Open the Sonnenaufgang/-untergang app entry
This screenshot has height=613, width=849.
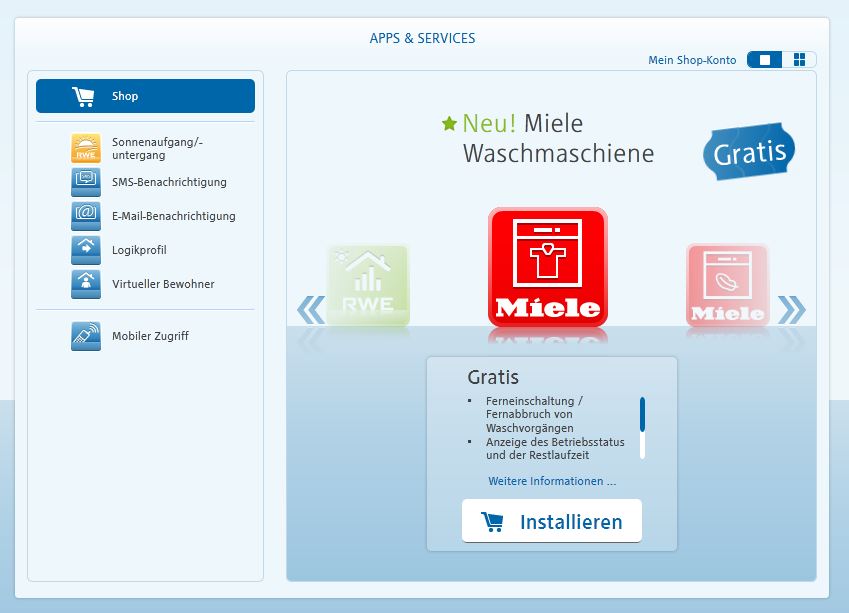(145, 148)
